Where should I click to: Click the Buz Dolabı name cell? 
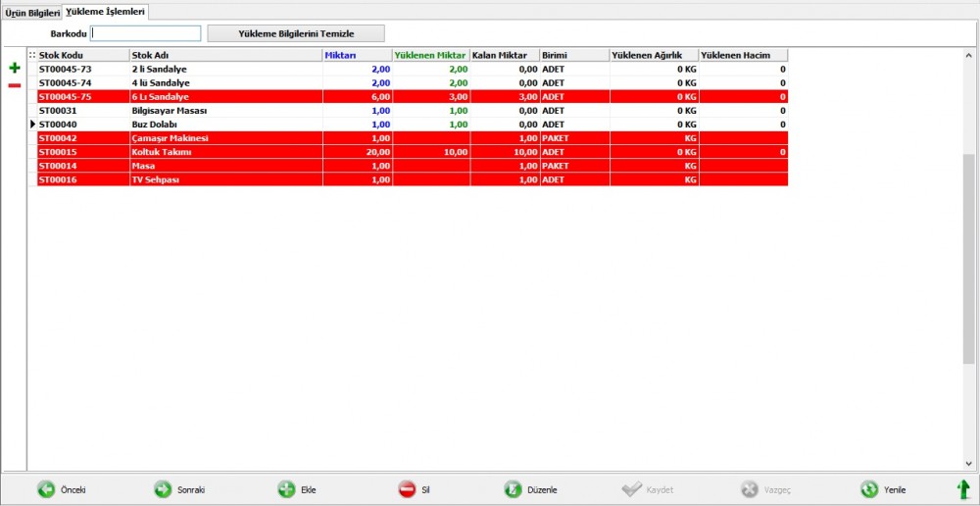(x=226, y=124)
